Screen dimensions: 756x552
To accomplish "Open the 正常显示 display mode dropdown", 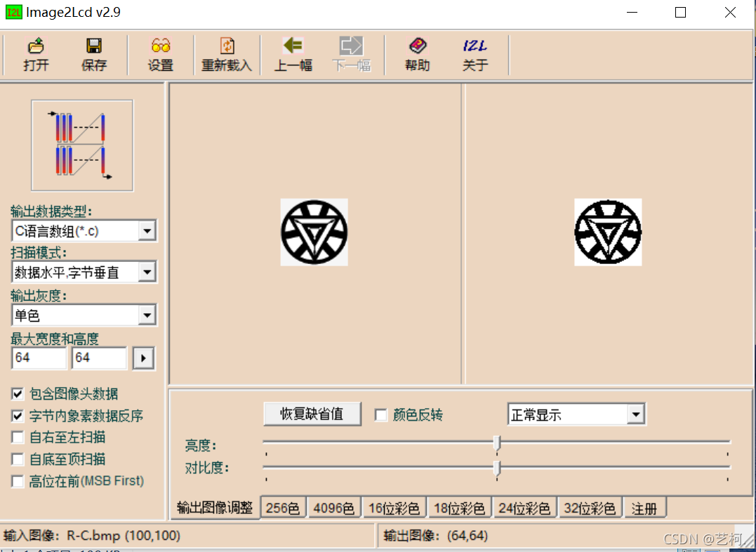I will tap(636, 414).
